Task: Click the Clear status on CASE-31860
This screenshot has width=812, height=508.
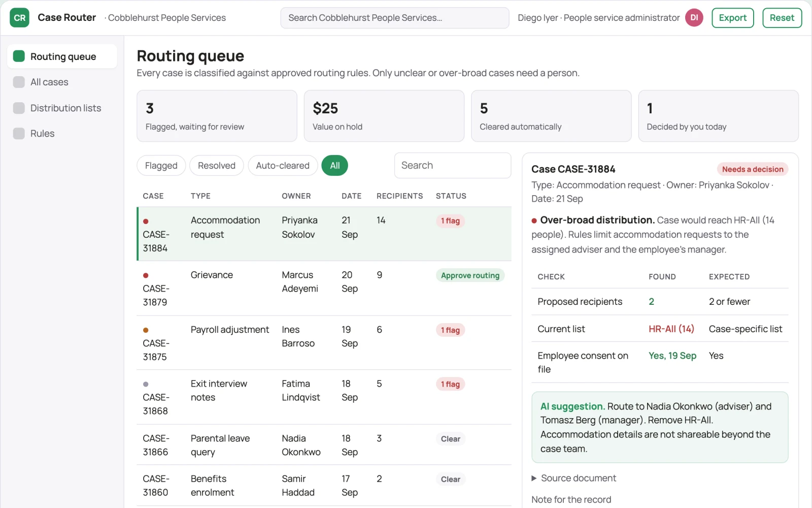Action: click(x=451, y=480)
